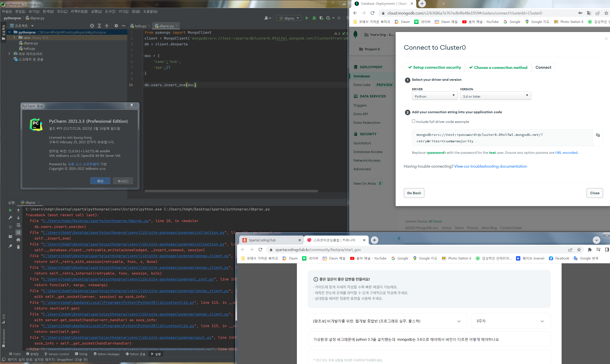The width and height of the screenshot is (610, 364).
Task: Click the question title input field on Sparta page
Action: point(429,339)
